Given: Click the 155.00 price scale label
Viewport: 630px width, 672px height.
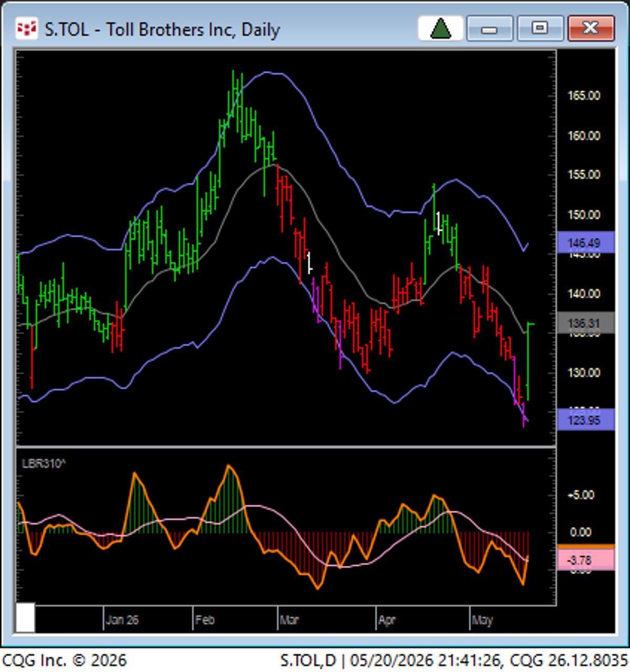Looking at the screenshot, I should (x=584, y=175).
